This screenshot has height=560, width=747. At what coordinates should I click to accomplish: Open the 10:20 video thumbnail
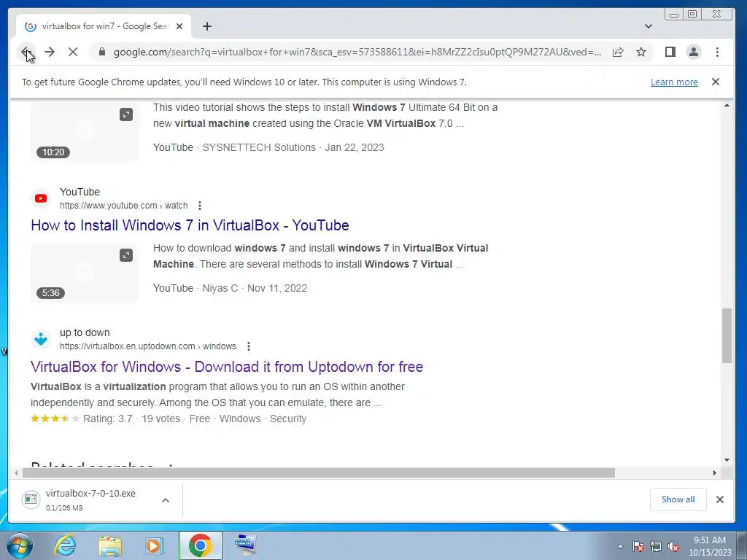point(85,133)
